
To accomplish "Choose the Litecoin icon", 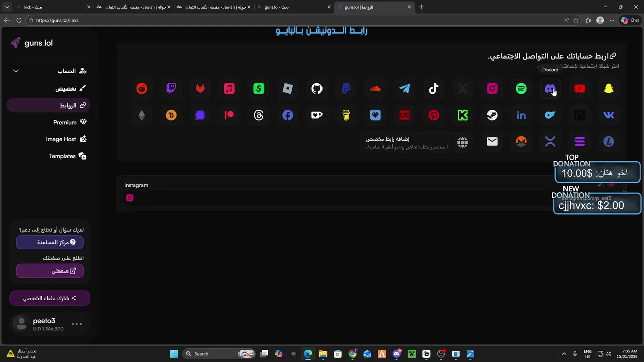I will tap(609, 142).
